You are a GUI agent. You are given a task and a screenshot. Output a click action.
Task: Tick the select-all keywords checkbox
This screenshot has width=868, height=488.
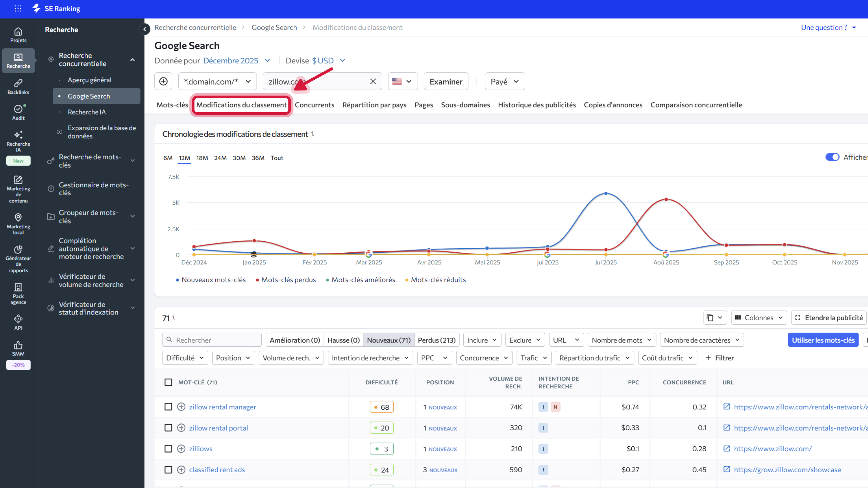coord(168,382)
